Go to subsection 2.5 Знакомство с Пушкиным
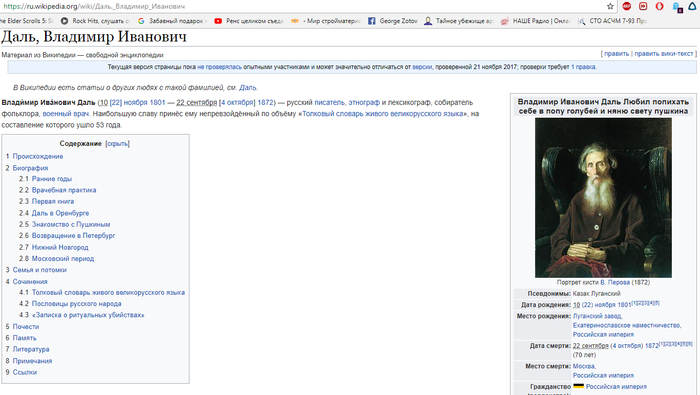This screenshot has width=700, height=395. 71,224
